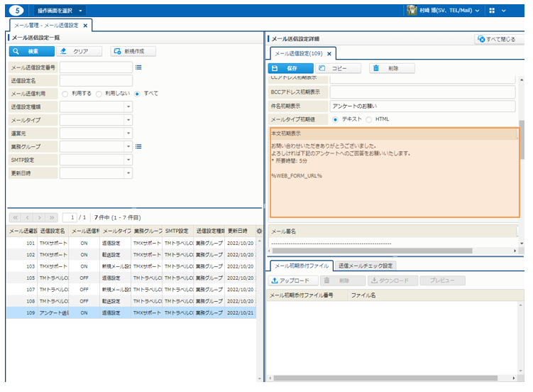This screenshot has height=392, width=533.
Task: Select the メール初期添付ファイル tab
Action: coord(301,266)
